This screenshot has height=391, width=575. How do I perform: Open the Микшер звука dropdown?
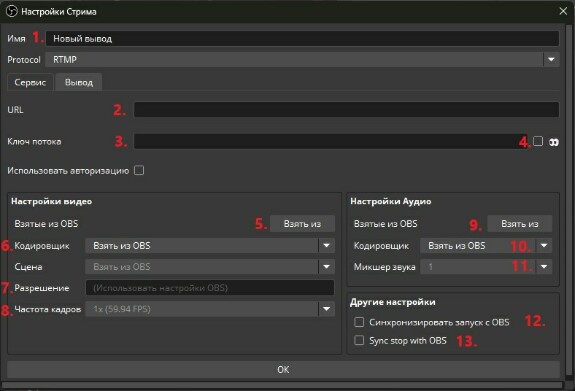pyautogui.click(x=486, y=267)
